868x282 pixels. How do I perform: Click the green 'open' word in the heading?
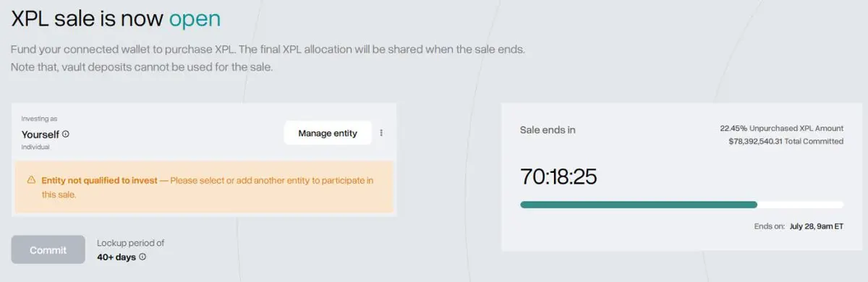pyautogui.click(x=195, y=18)
